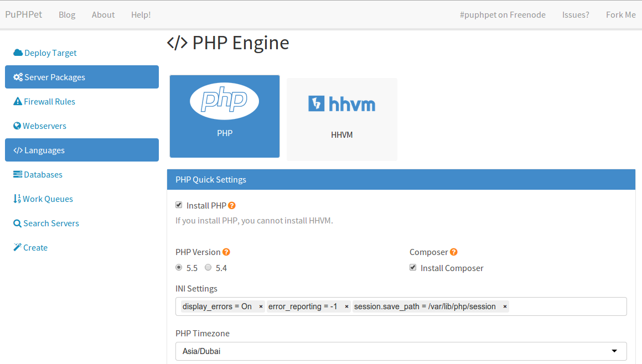Screen dimensions: 642x364
Task: Open the Issues? link in the navbar
Action: (576, 15)
